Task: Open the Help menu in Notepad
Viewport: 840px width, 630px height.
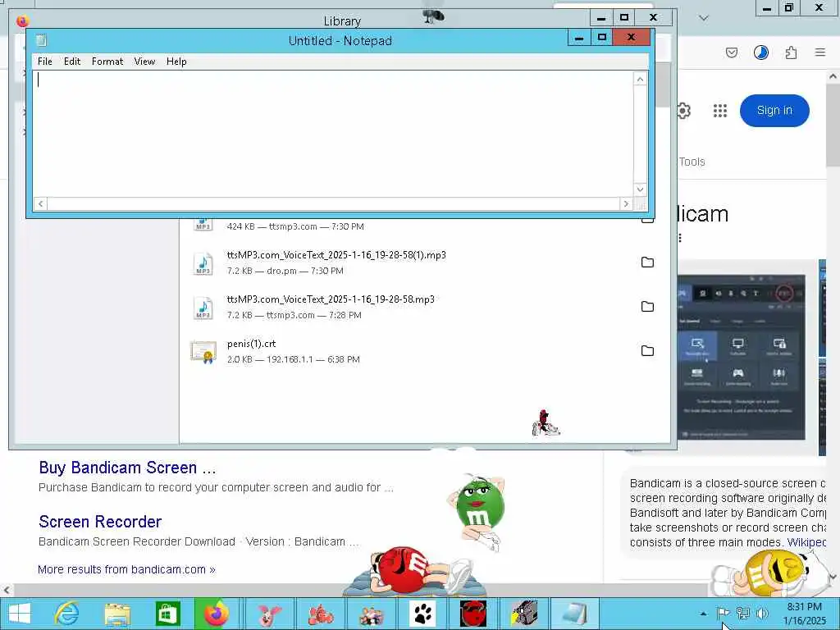Action: (x=176, y=62)
